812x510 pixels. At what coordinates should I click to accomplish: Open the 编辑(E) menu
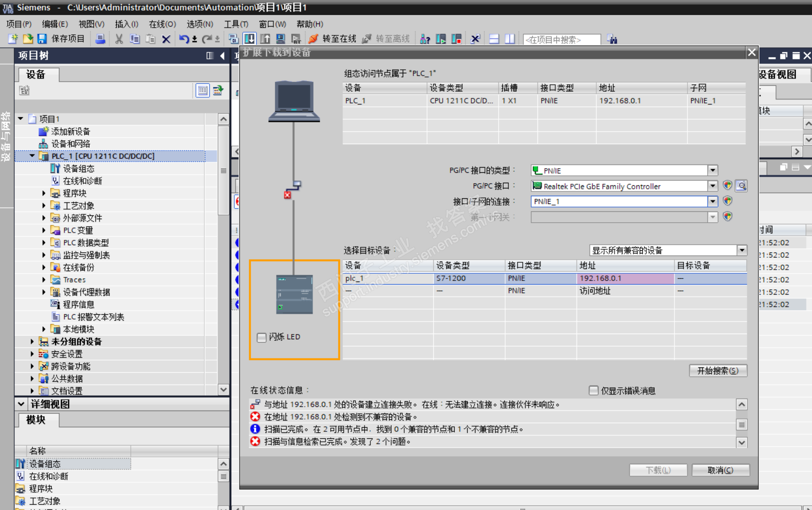pyautogui.click(x=55, y=24)
